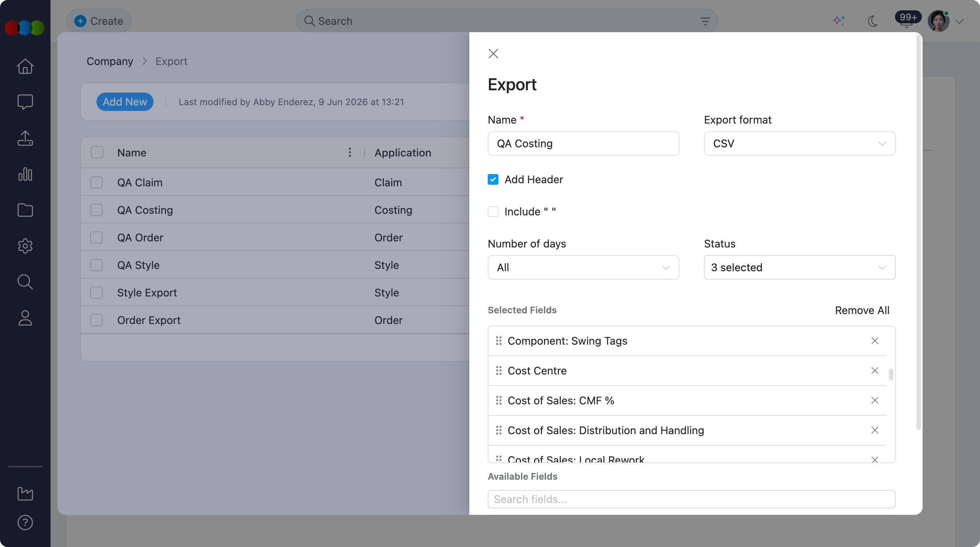Toggle dark mode moon icon
The width and height of the screenshot is (980, 547).
(x=873, y=21)
